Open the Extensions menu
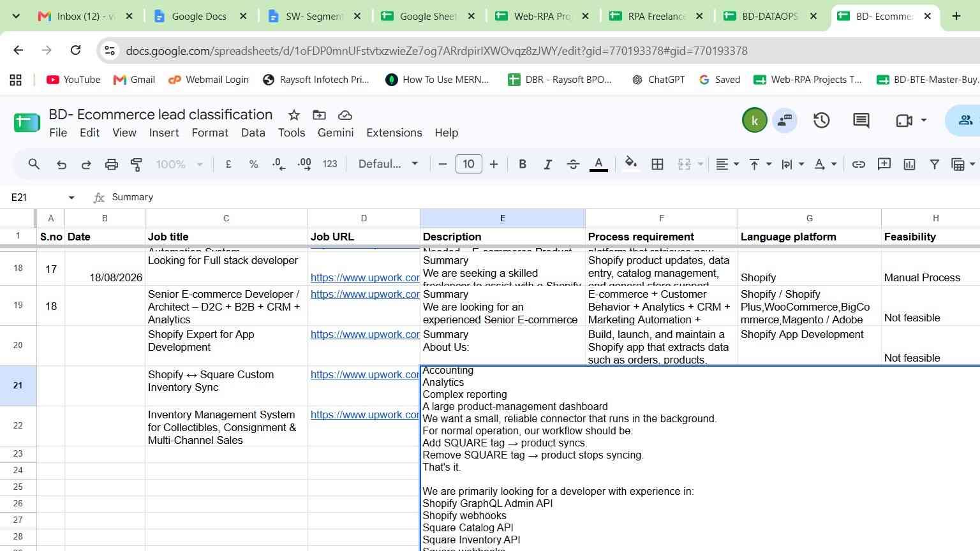Viewport: 980px width, 551px height. click(394, 133)
